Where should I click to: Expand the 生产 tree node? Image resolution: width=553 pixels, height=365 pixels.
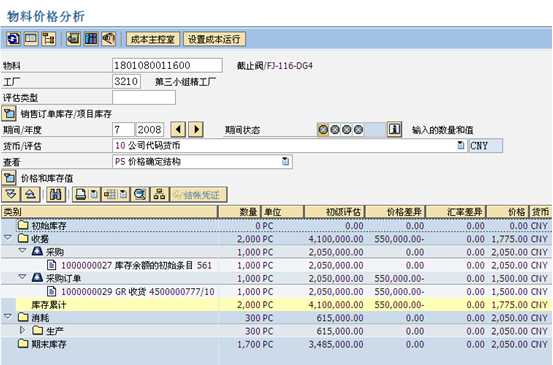point(22,330)
